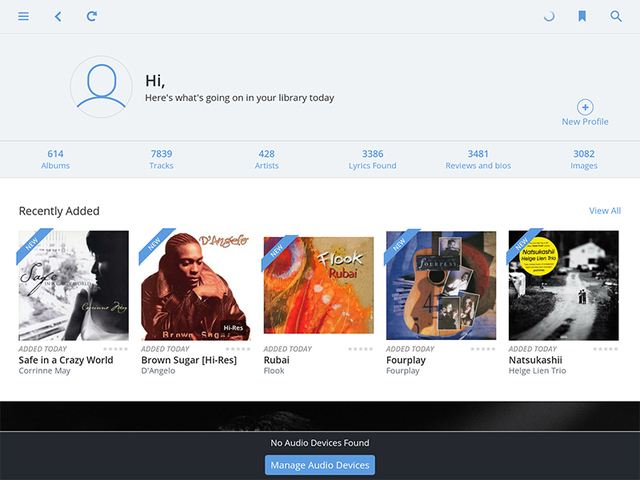
Task: Open the Fourplay album cover
Action: pos(441,285)
